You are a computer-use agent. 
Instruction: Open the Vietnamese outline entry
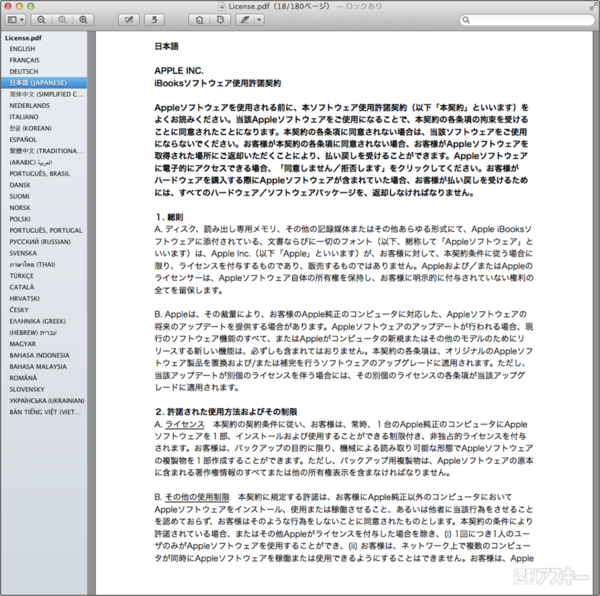45,412
